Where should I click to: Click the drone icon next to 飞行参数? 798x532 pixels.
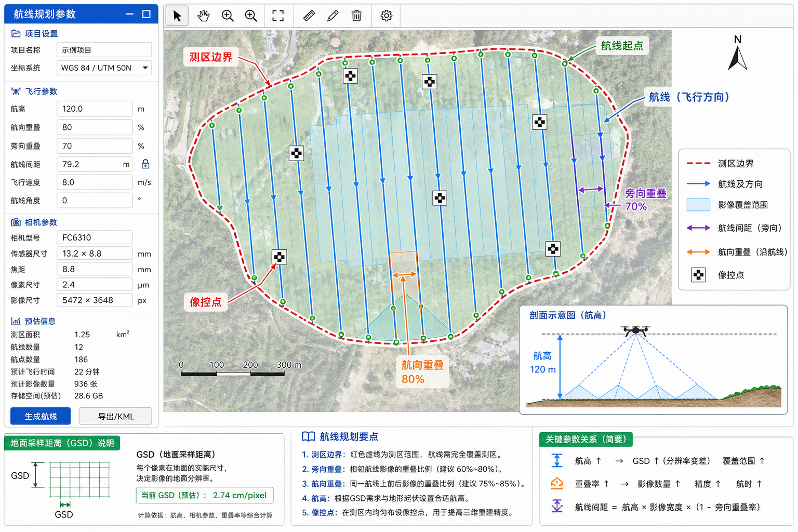click(x=16, y=91)
